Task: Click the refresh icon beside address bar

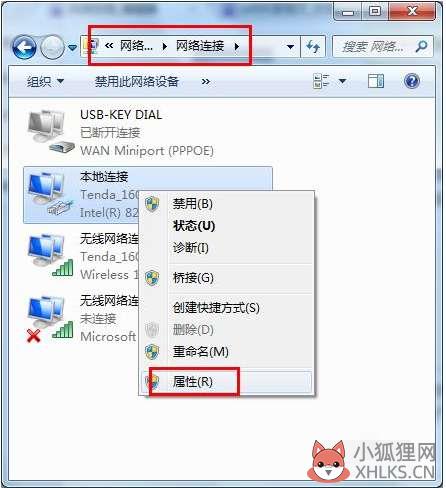Action: coord(313,47)
